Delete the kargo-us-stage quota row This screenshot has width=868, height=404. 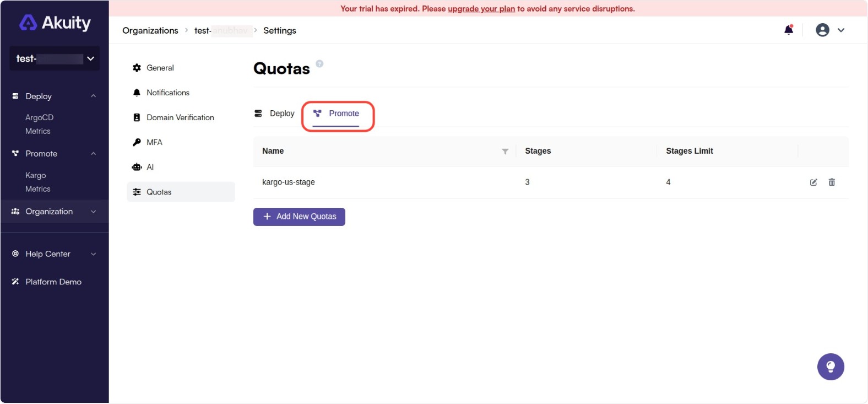pos(832,182)
